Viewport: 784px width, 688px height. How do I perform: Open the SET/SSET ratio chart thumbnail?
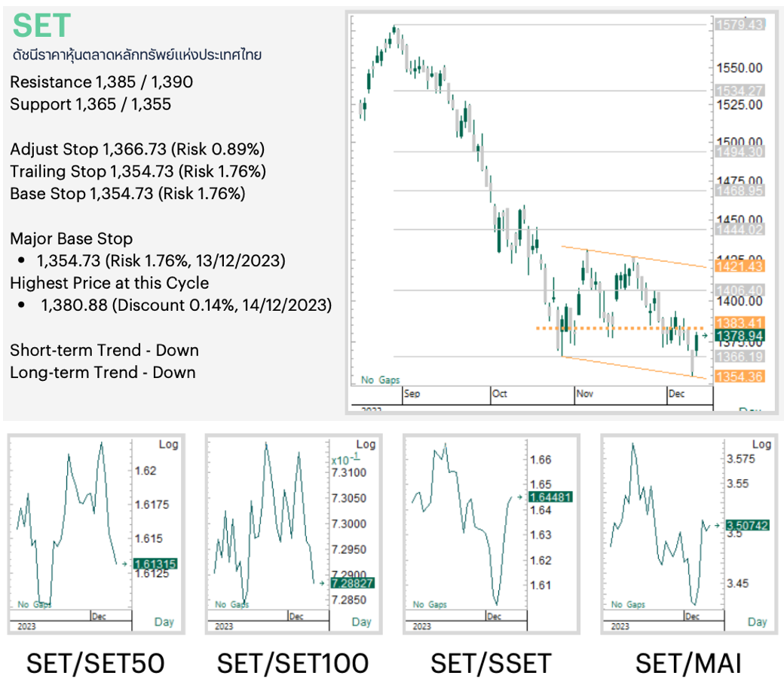(x=491, y=534)
